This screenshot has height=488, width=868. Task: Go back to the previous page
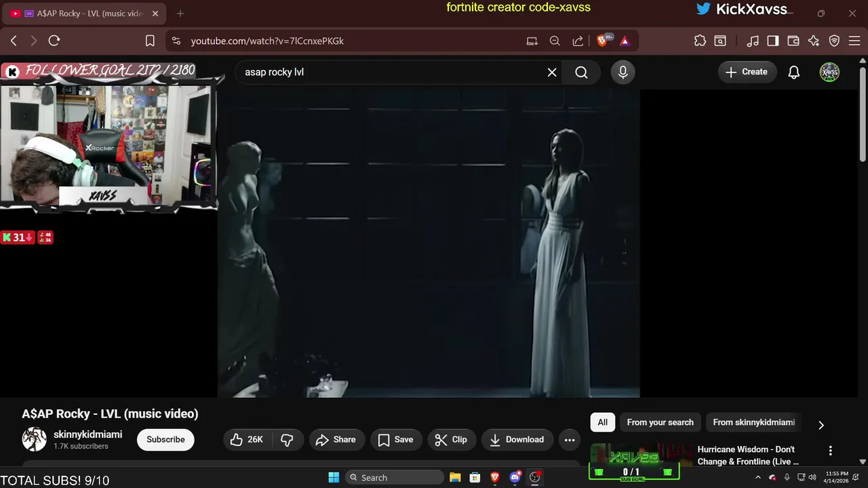click(x=14, y=41)
